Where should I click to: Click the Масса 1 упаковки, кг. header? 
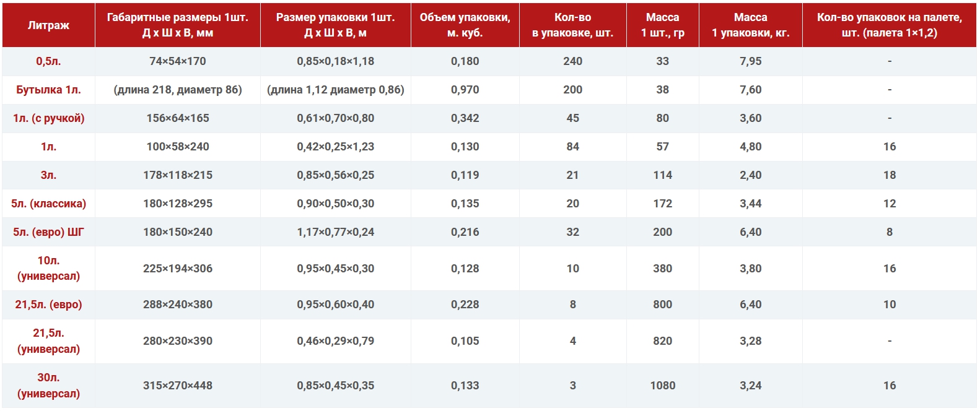point(750,25)
